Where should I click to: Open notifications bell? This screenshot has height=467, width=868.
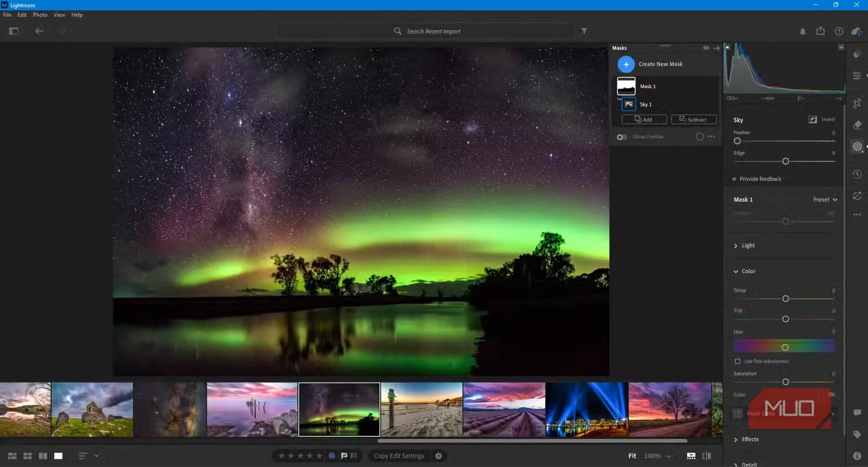point(803,31)
